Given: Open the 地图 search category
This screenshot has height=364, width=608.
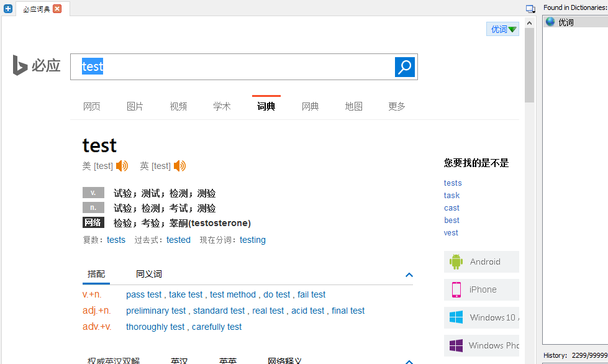Looking at the screenshot, I should click(353, 106).
